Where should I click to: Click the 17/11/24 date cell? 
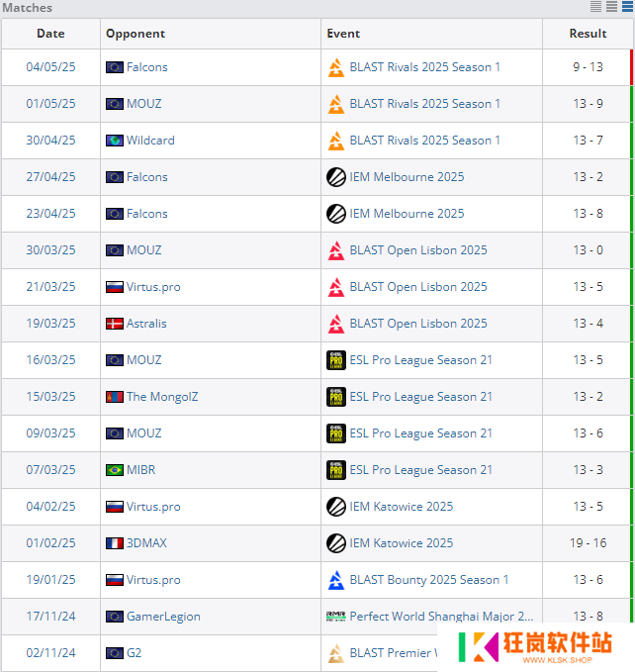point(51,617)
